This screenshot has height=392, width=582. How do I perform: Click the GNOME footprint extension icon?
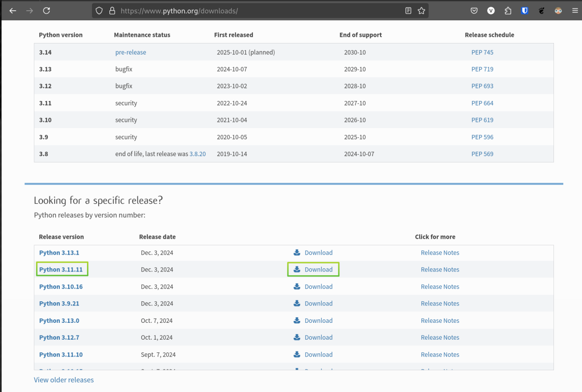pyautogui.click(x=541, y=11)
